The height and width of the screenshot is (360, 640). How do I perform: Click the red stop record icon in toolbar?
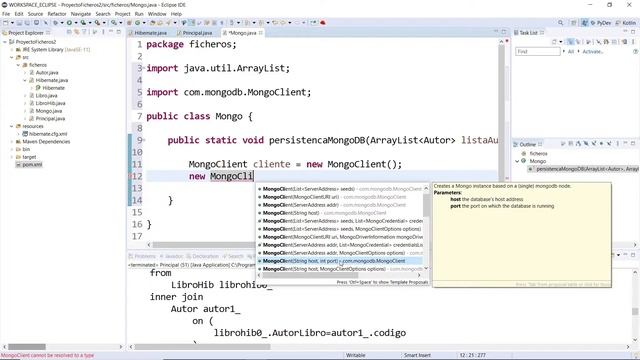pyautogui.click(x=323, y=22)
